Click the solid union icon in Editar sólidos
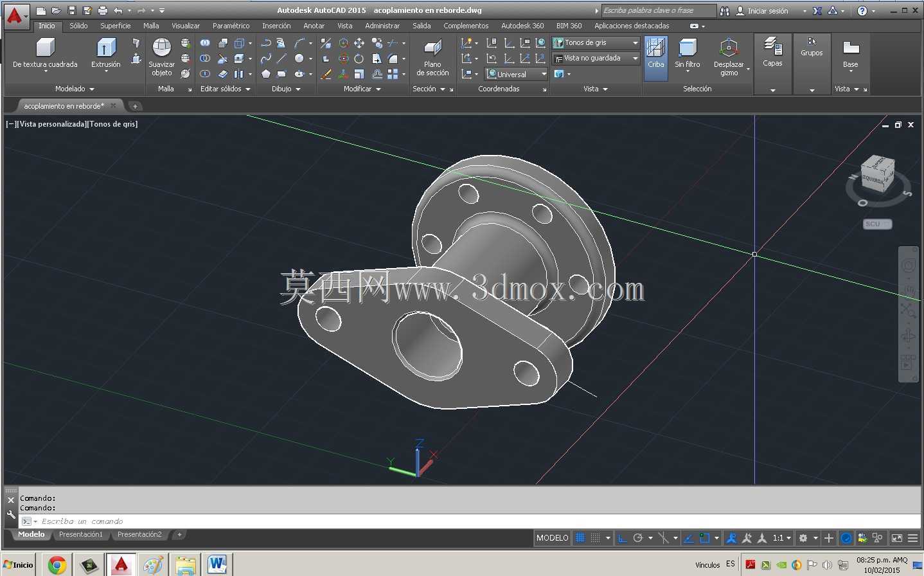 coord(205,43)
